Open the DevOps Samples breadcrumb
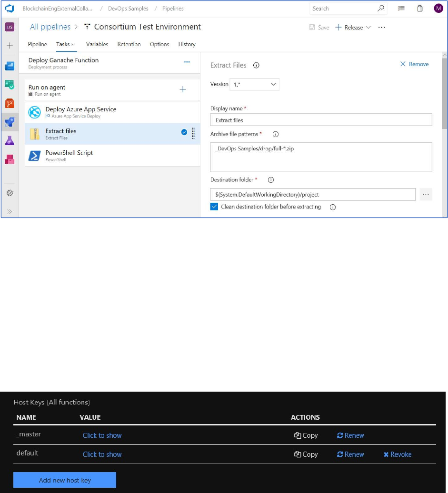448x493 pixels. tap(128, 9)
